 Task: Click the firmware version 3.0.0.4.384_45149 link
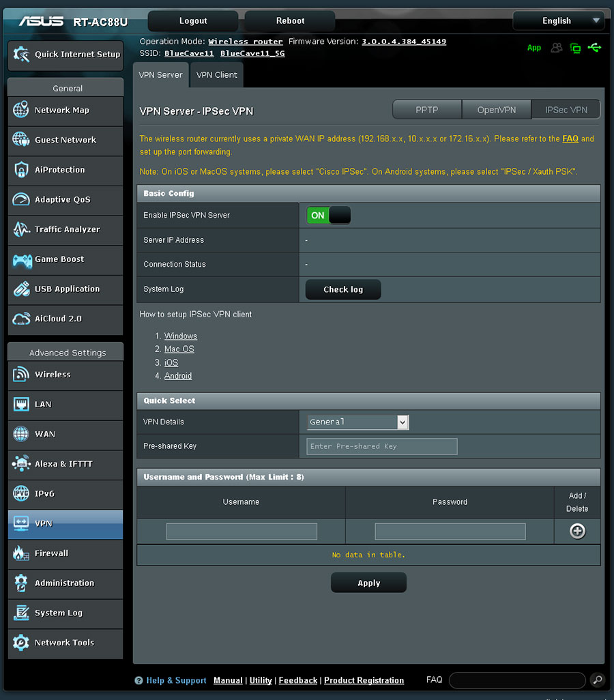tap(404, 42)
